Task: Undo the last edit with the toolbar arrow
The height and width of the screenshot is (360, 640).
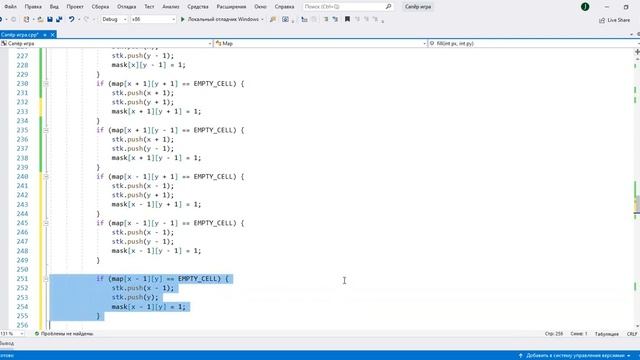Action: [x=71, y=19]
